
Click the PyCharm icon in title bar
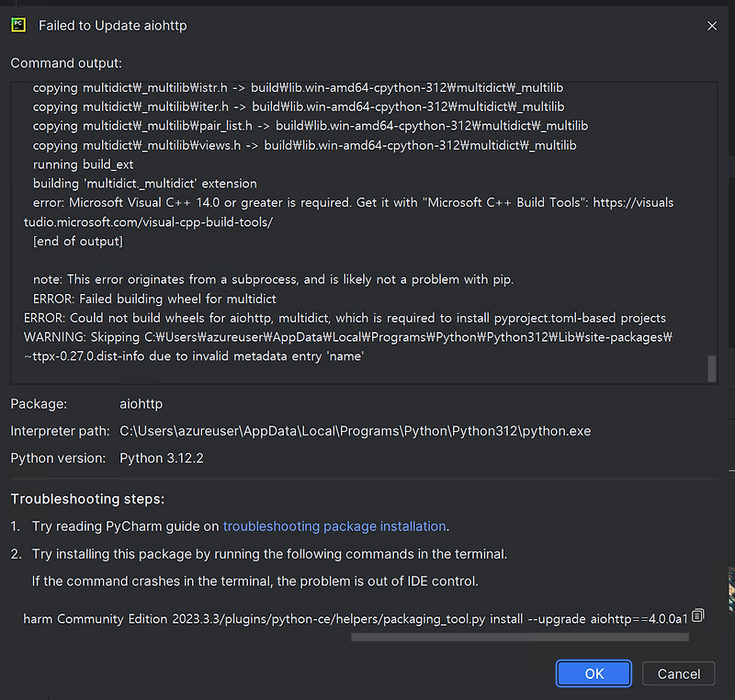[x=18, y=26]
